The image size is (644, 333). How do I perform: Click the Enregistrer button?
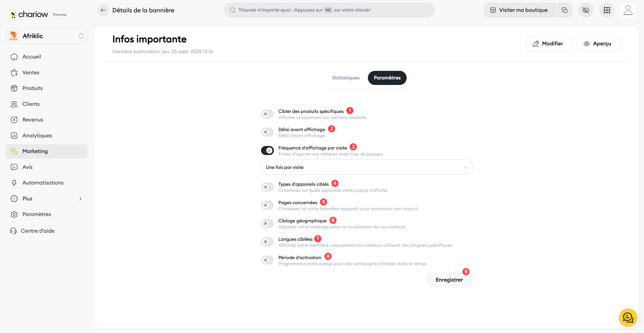(x=449, y=280)
